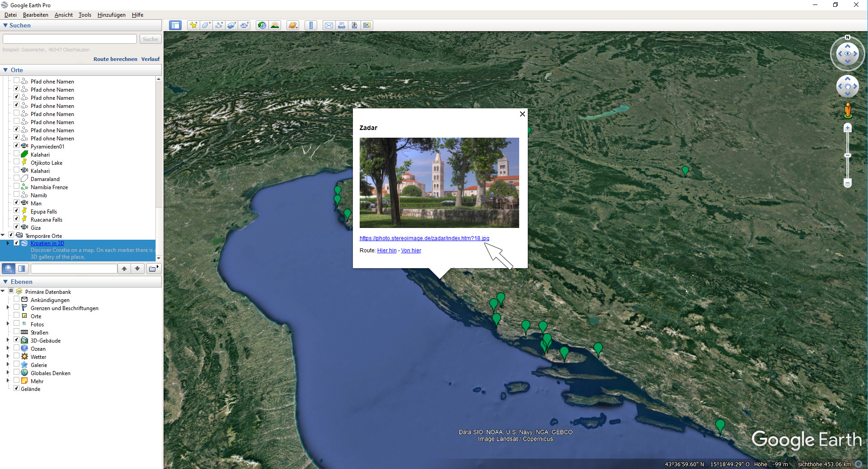The image size is (868, 469).
Task: Expand the Wetter layer
Action: pos(8,356)
